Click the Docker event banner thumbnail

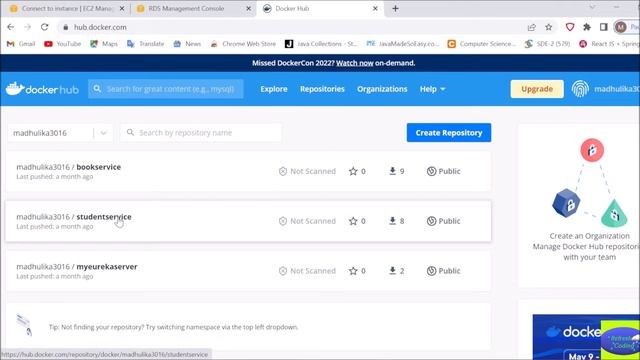(586, 337)
